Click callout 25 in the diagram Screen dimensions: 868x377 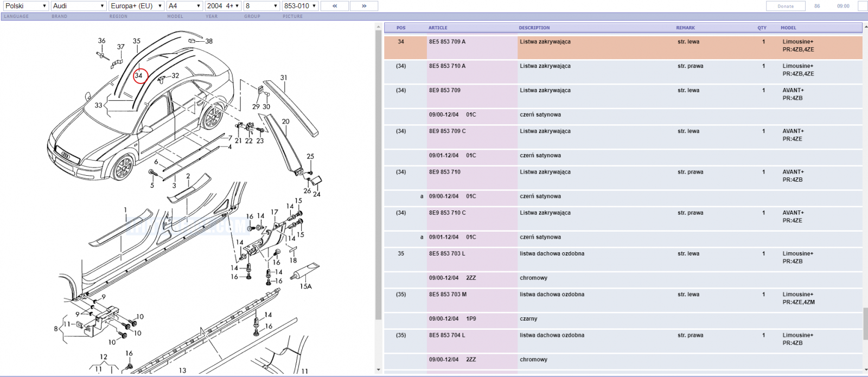coord(310,156)
